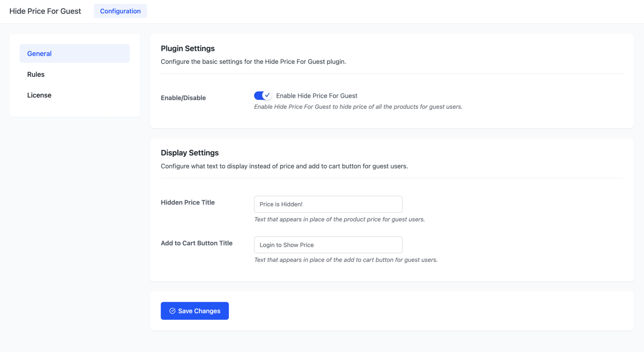Click the Hide Price For Guest page title
644x352 pixels.
pyautogui.click(x=45, y=11)
